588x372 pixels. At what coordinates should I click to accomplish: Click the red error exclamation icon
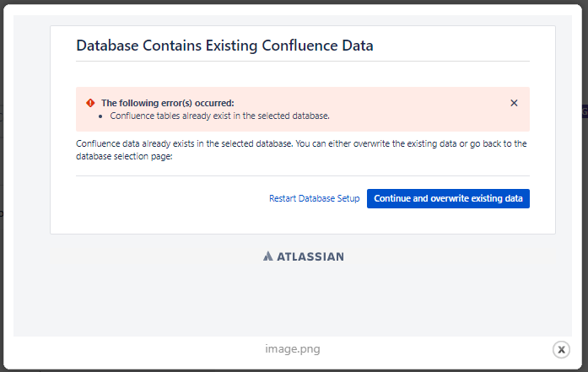[90, 103]
